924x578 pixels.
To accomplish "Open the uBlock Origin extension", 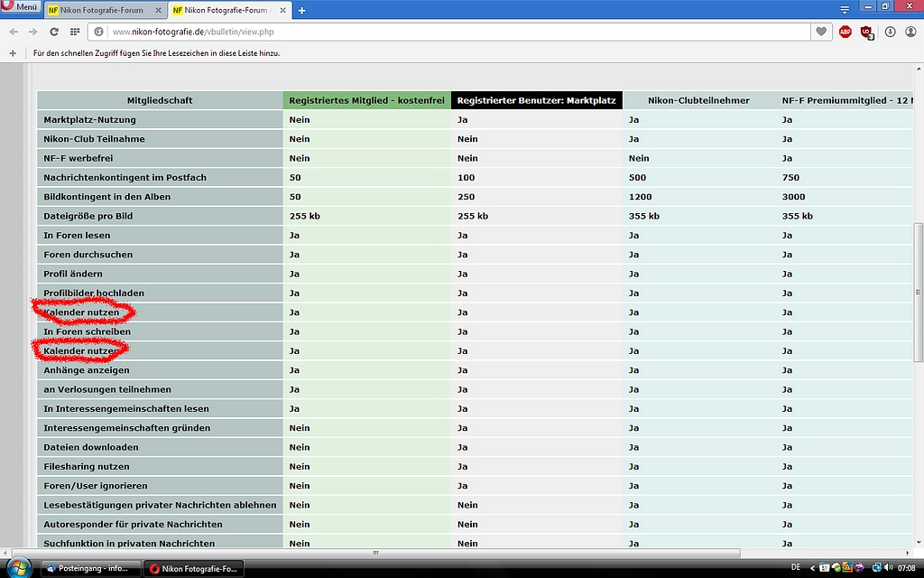I will tap(866, 32).
